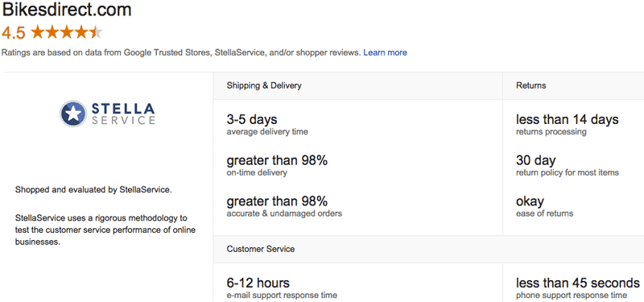Click the ratings data source disclaimer text
The width and height of the screenshot is (644, 302).
(x=180, y=52)
